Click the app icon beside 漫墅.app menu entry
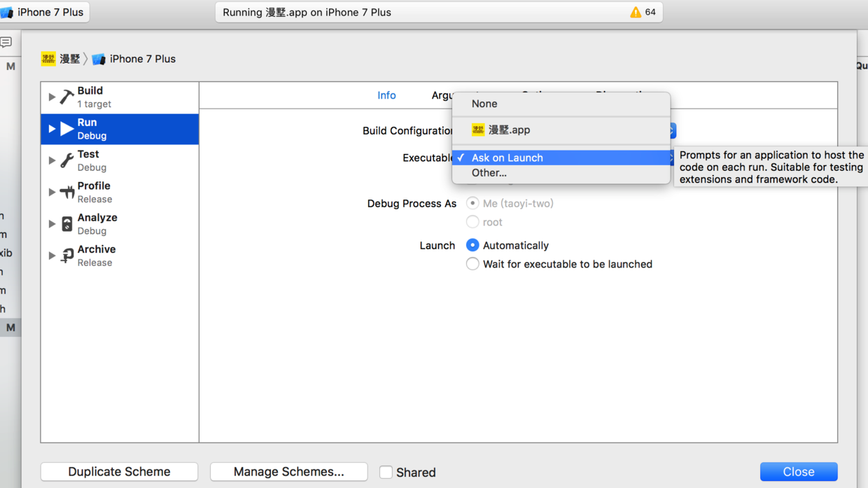868x488 pixels. (478, 130)
